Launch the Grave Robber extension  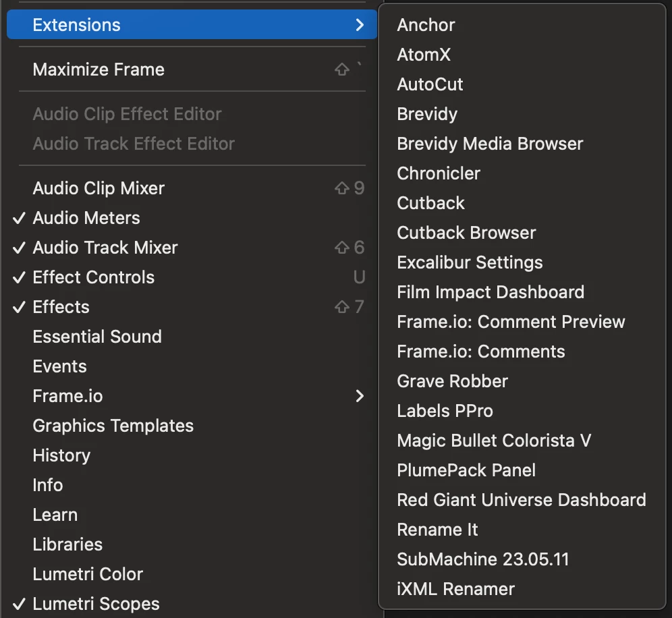(x=522, y=381)
